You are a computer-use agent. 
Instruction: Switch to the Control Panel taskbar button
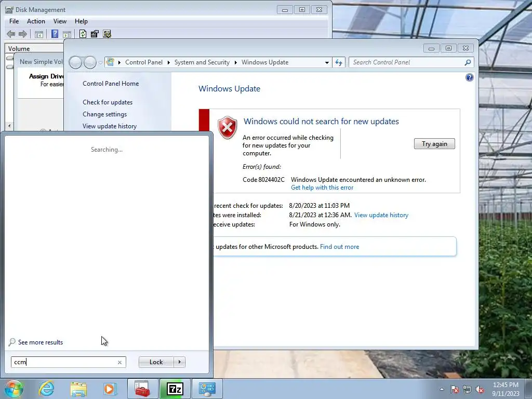pos(207,389)
